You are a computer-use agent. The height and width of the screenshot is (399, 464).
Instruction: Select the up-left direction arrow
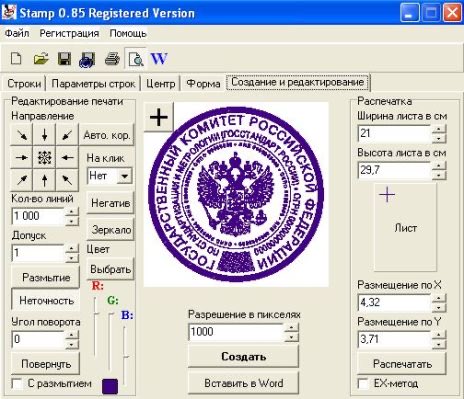tap(67, 180)
